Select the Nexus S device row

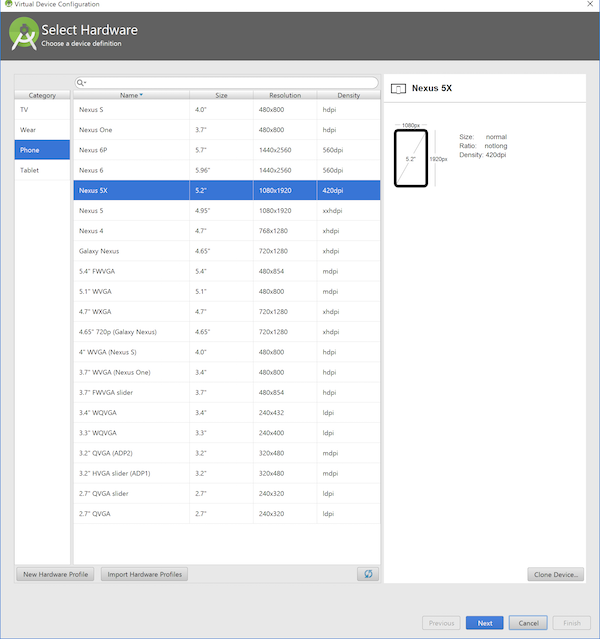tap(227, 110)
